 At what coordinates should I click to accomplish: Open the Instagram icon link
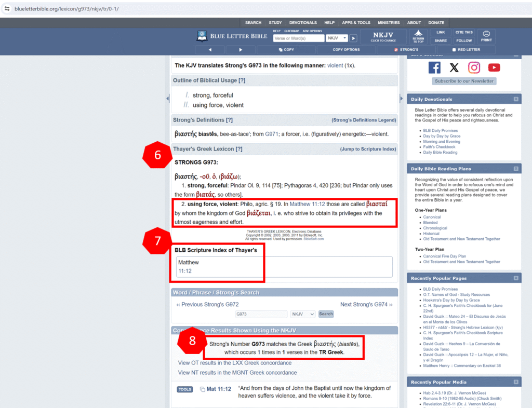click(474, 67)
